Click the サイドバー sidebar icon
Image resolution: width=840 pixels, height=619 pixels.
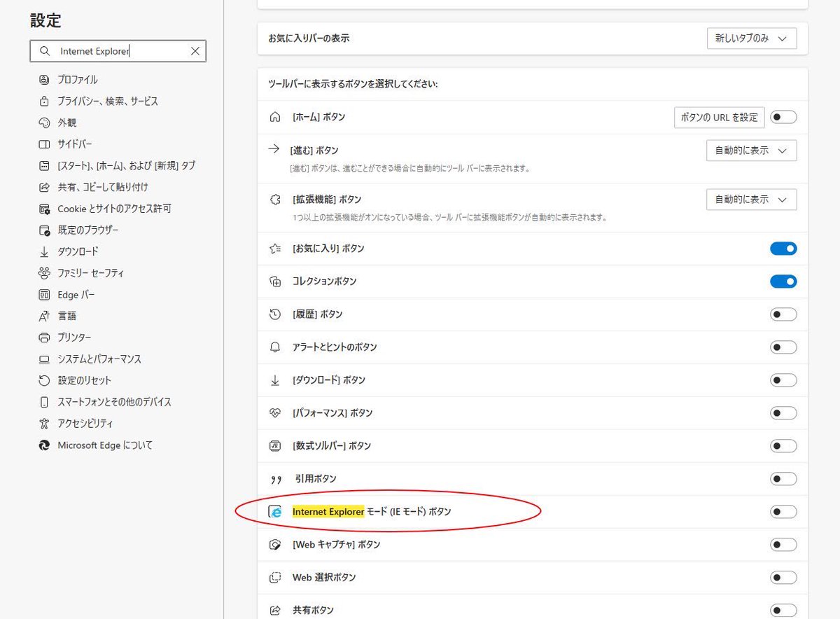45,144
